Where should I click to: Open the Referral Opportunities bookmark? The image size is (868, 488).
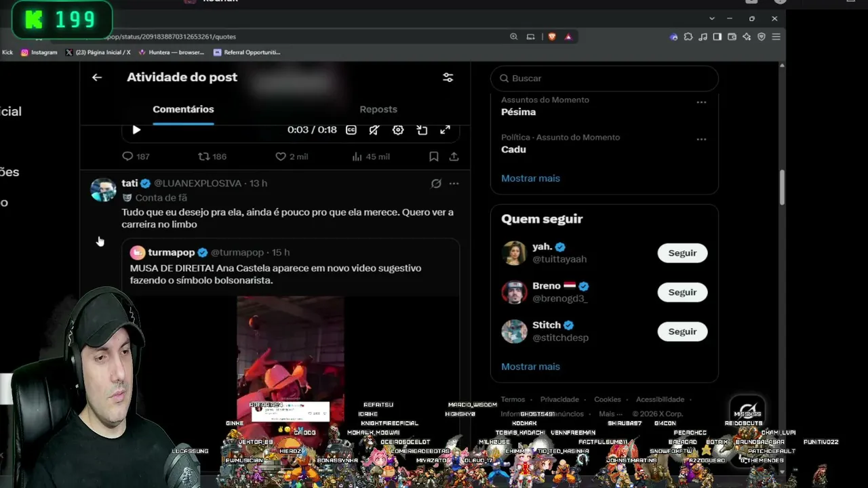pyautogui.click(x=246, y=52)
